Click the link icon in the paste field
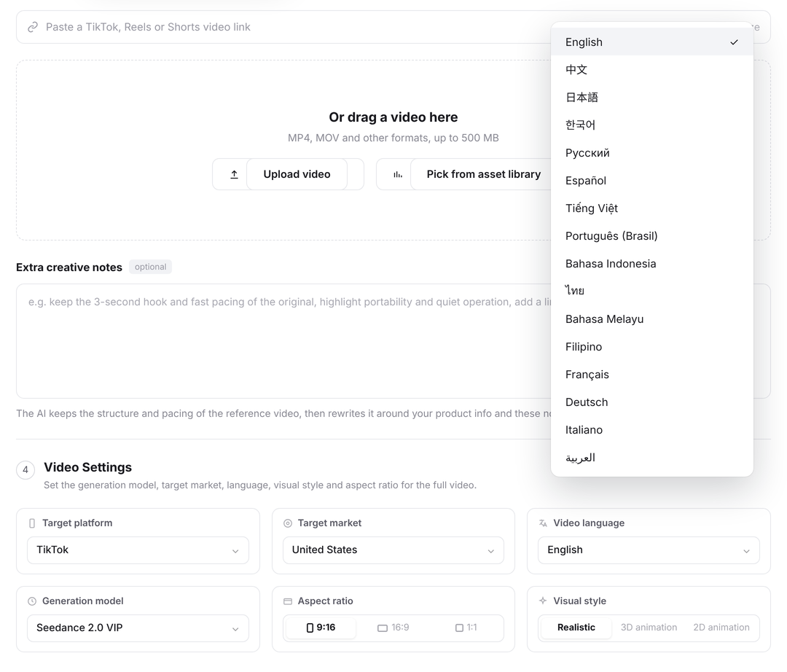The width and height of the screenshot is (787, 672). (33, 27)
